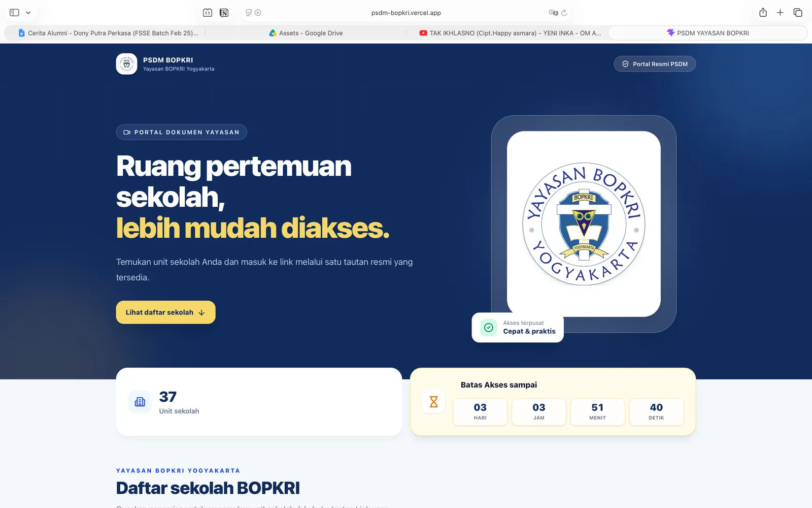
Task: Click the 51 MENIT countdown box
Action: pos(597,411)
